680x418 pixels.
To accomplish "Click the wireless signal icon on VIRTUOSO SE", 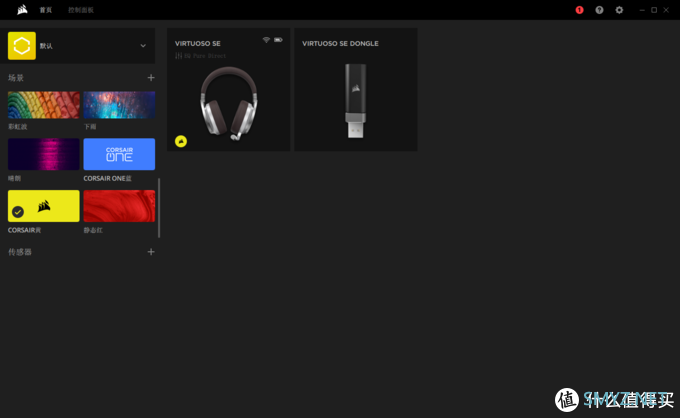I will pos(266,40).
